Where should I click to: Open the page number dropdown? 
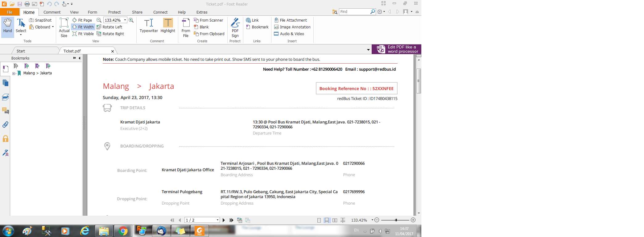pos(217,220)
